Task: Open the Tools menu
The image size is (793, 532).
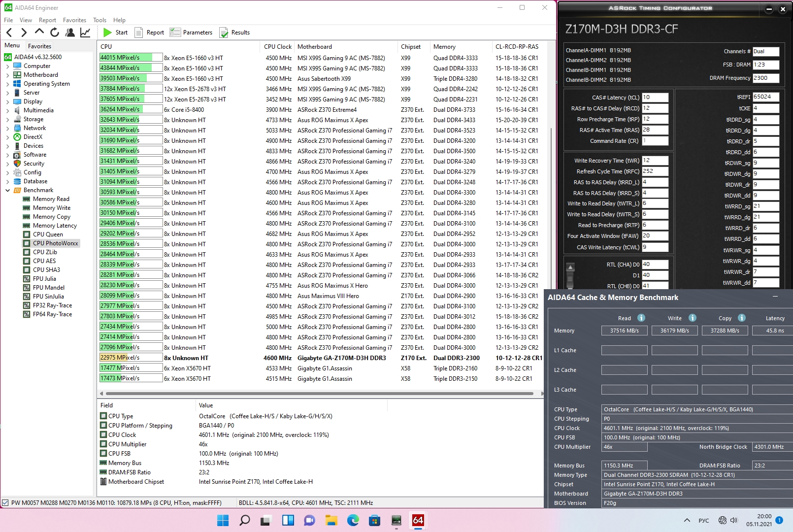Action: [x=99, y=20]
